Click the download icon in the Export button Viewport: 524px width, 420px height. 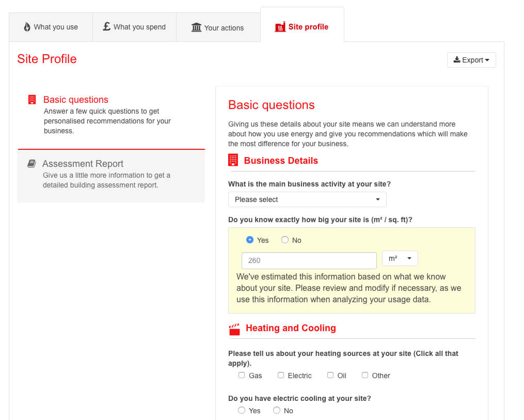458,59
